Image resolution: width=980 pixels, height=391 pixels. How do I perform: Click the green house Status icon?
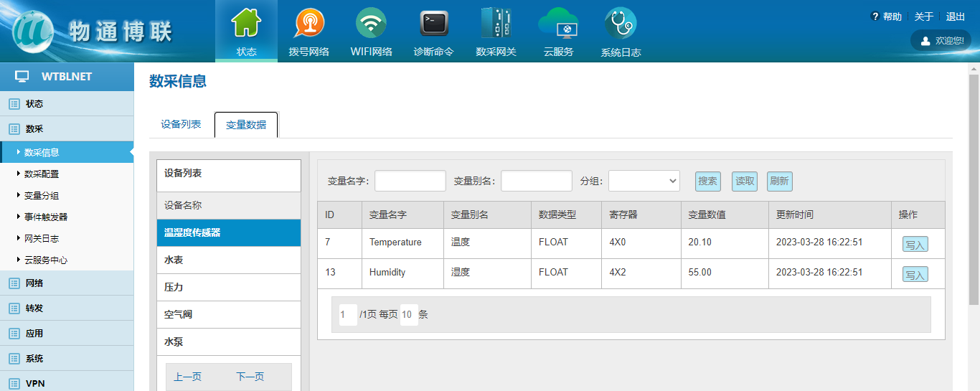click(x=246, y=24)
